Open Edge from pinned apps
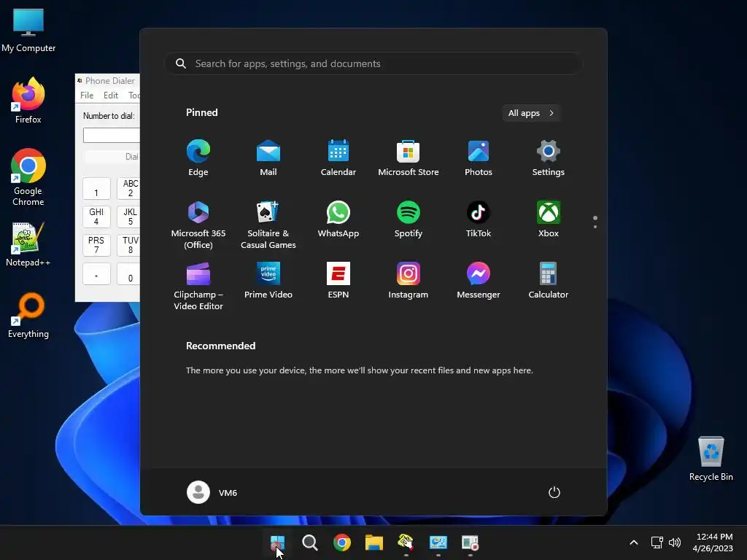 (x=198, y=158)
